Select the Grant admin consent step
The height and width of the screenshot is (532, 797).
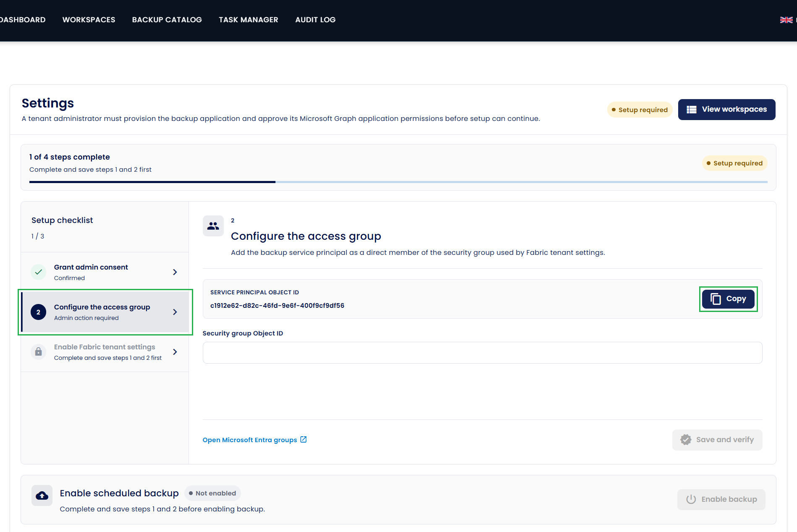point(105,272)
